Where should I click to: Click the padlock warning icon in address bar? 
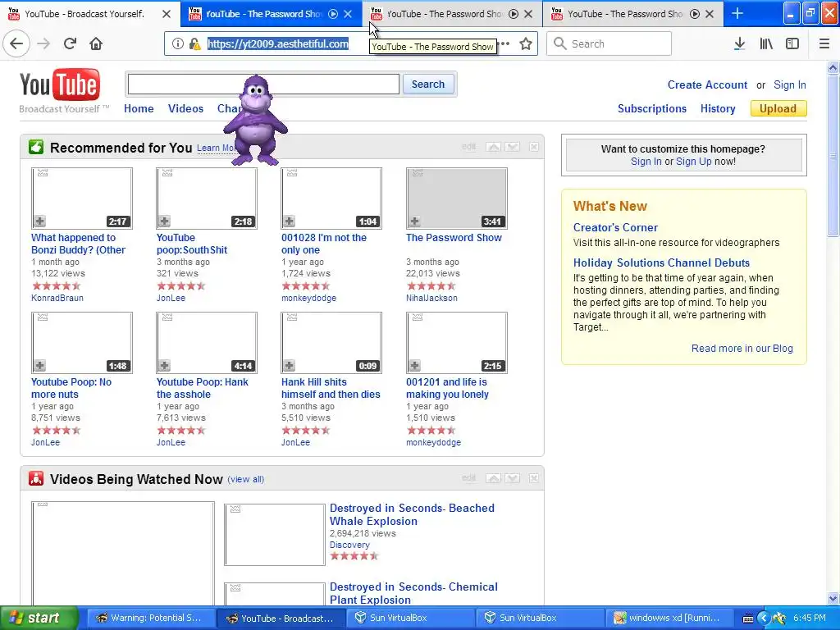click(x=194, y=44)
